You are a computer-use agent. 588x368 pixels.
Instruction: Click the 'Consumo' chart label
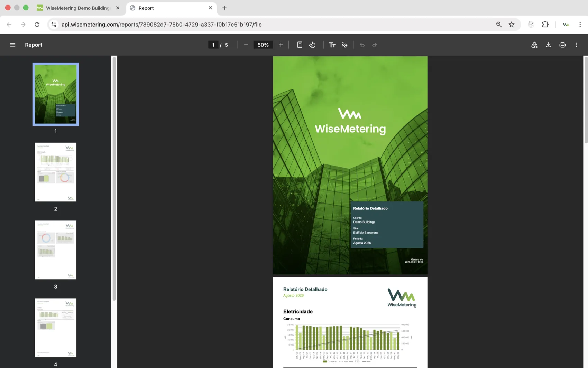pyautogui.click(x=292, y=319)
